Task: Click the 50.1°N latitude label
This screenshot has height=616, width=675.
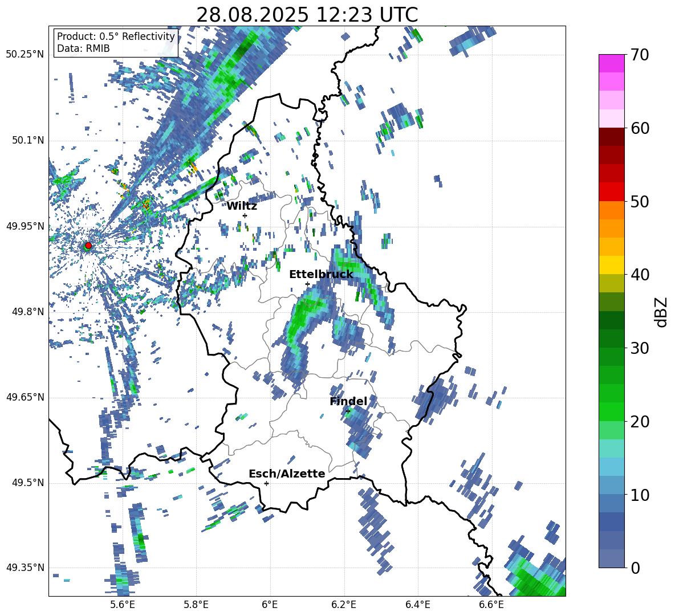Action: [27, 140]
